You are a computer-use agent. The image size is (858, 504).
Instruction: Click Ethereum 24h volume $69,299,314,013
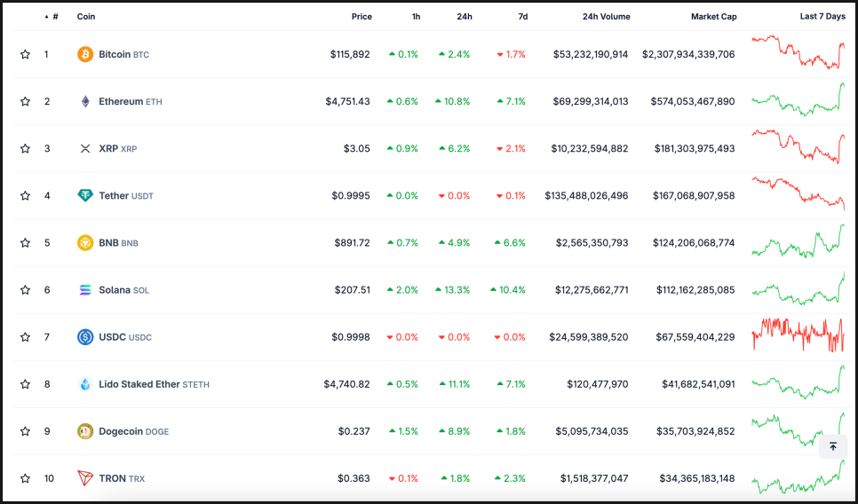tap(591, 101)
